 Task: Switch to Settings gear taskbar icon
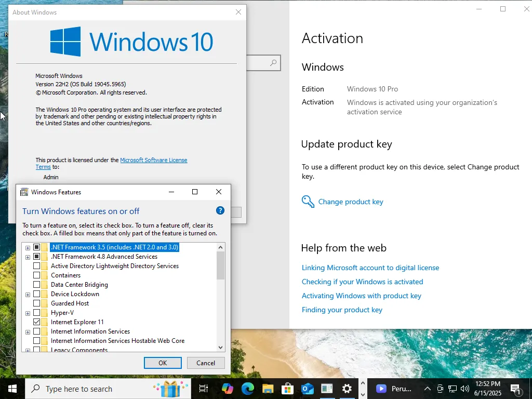(x=347, y=389)
